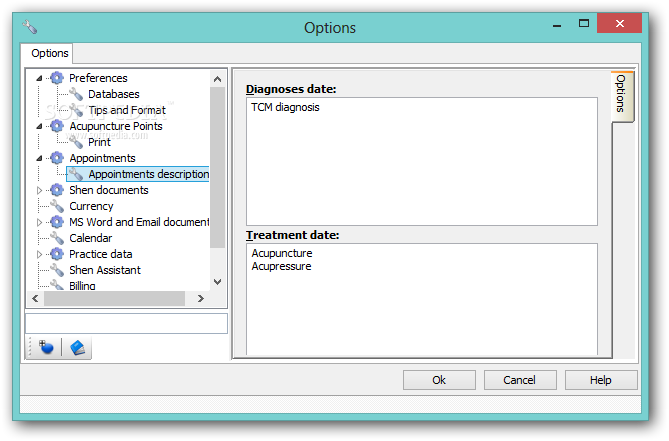The height and width of the screenshot is (441, 669).
Task: Select Shen documents label in tree
Action: tap(109, 190)
